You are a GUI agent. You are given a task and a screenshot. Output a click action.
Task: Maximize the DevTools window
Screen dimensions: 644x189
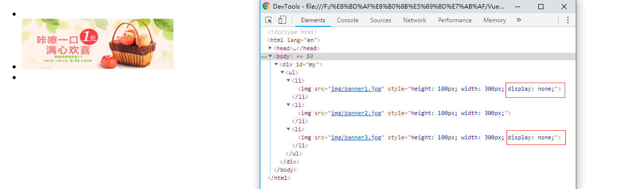(x=540, y=7)
